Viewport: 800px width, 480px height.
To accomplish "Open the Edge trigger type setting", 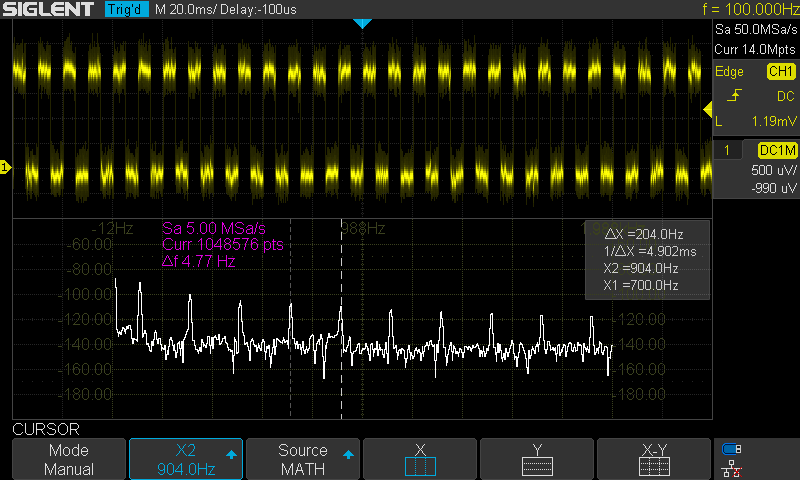I will coord(730,72).
